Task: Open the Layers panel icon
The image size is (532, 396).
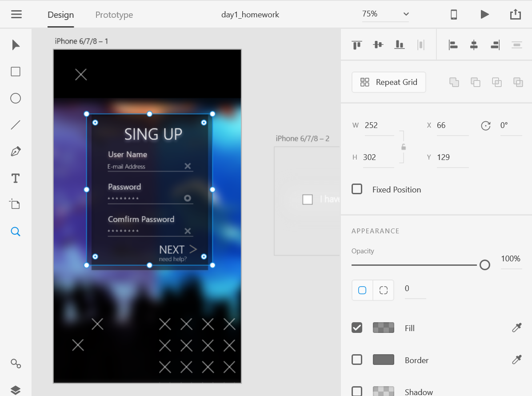Action: 16,390
